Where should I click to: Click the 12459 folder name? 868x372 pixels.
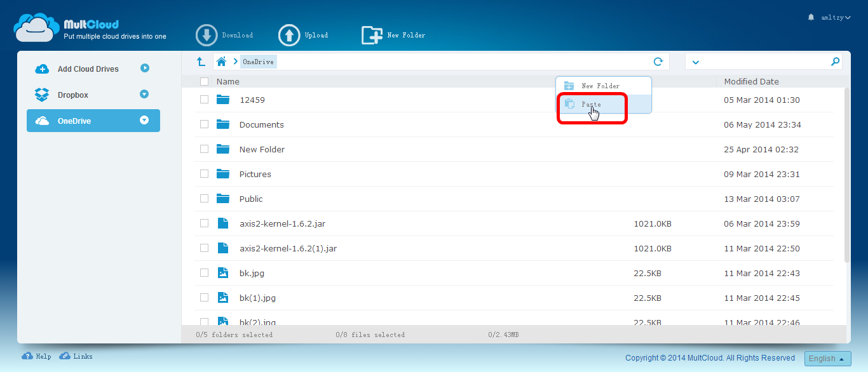[x=252, y=100]
